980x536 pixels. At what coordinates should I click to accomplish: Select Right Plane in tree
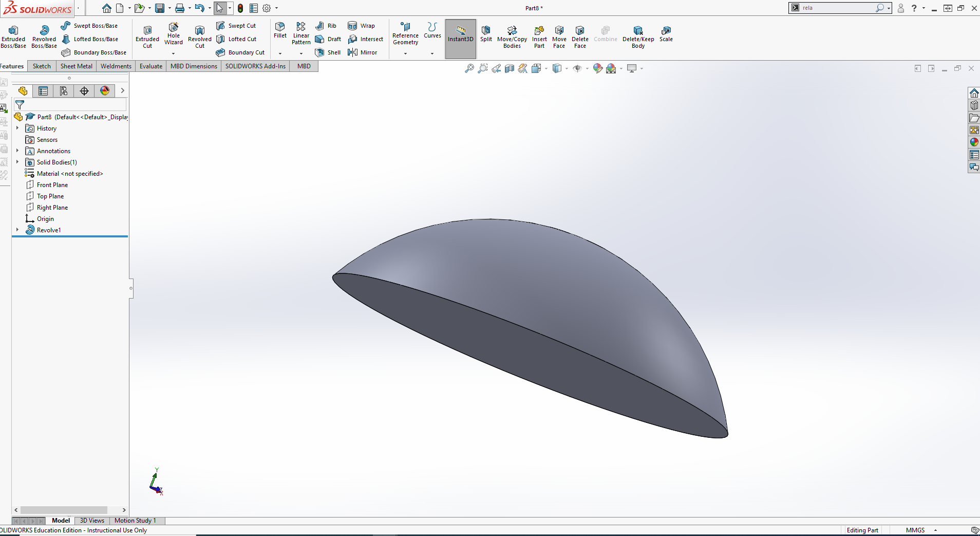point(47,207)
